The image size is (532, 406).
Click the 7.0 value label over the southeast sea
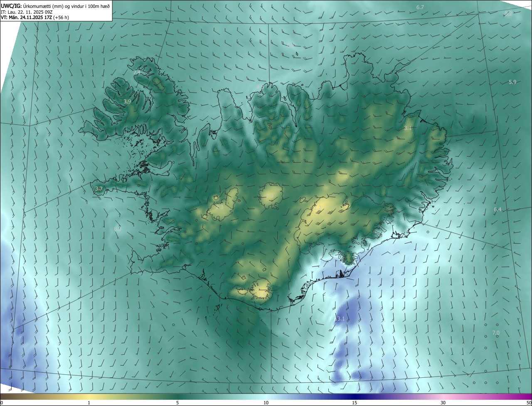click(496, 333)
